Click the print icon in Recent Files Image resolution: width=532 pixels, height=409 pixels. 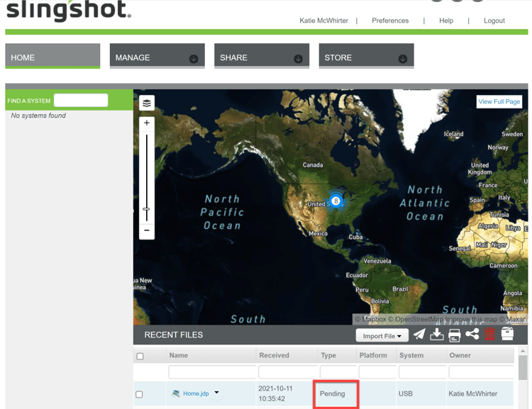click(455, 335)
